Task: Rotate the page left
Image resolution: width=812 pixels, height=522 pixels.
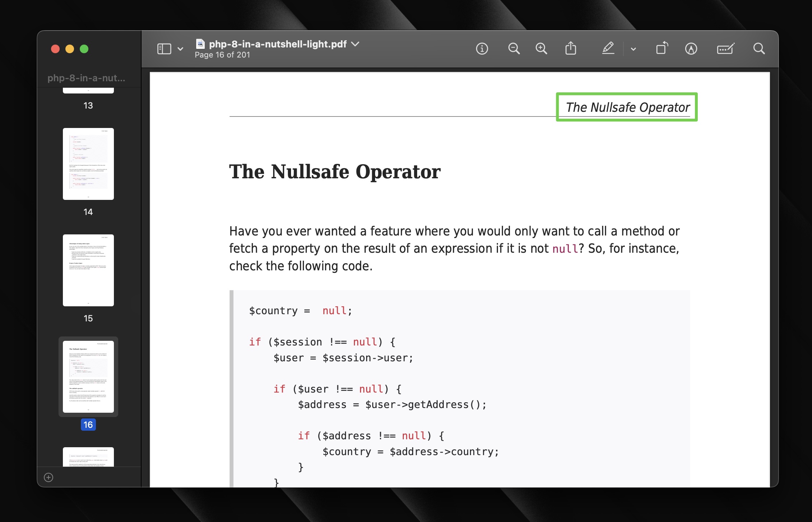Action: click(x=662, y=48)
